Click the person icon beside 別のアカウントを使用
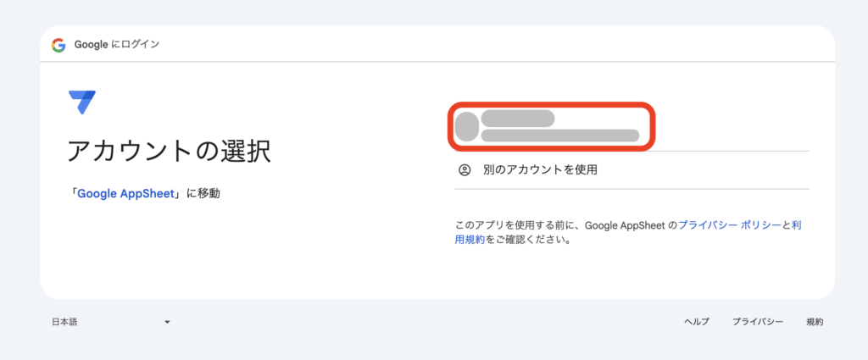868x360 pixels. click(465, 169)
